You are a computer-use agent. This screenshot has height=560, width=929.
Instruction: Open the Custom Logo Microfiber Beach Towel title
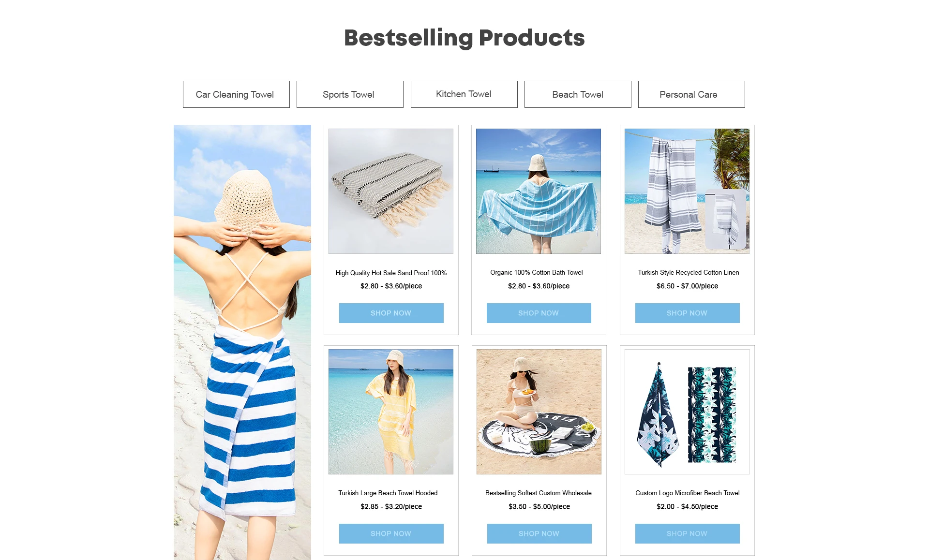pos(688,493)
